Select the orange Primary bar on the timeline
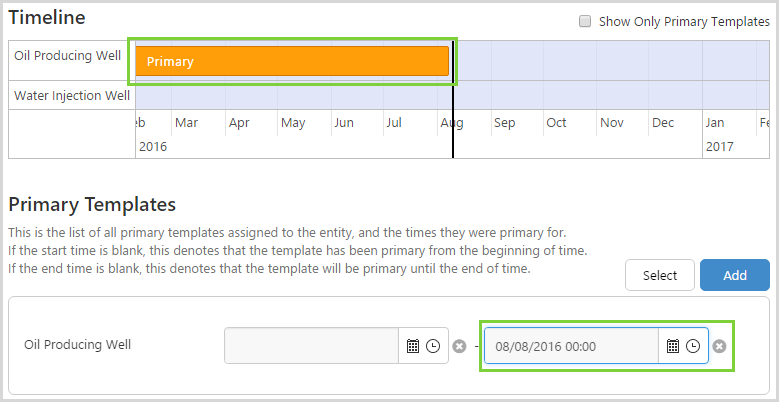 pyautogui.click(x=292, y=61)
